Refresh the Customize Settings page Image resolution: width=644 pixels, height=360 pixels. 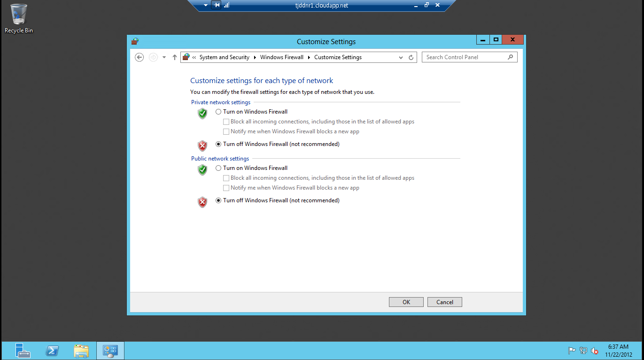pos(411,57)
